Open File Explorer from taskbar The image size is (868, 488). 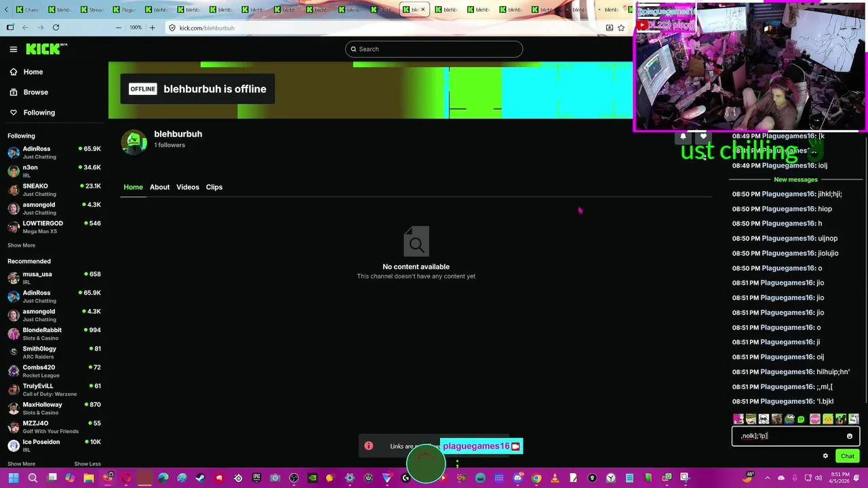pyautogui.click(x=89, y=479)
